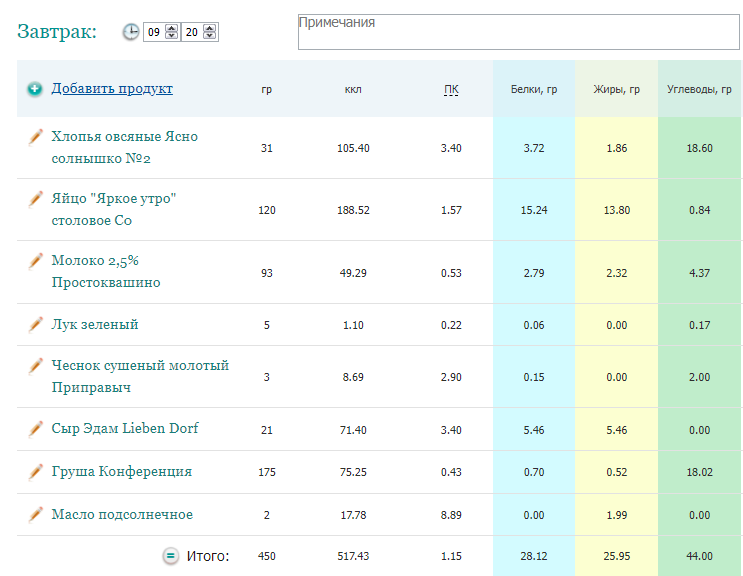Click the 5.46 protein value for Edam cheese
Viewport: 743px width, 576px height.
(x=534, y=431)
